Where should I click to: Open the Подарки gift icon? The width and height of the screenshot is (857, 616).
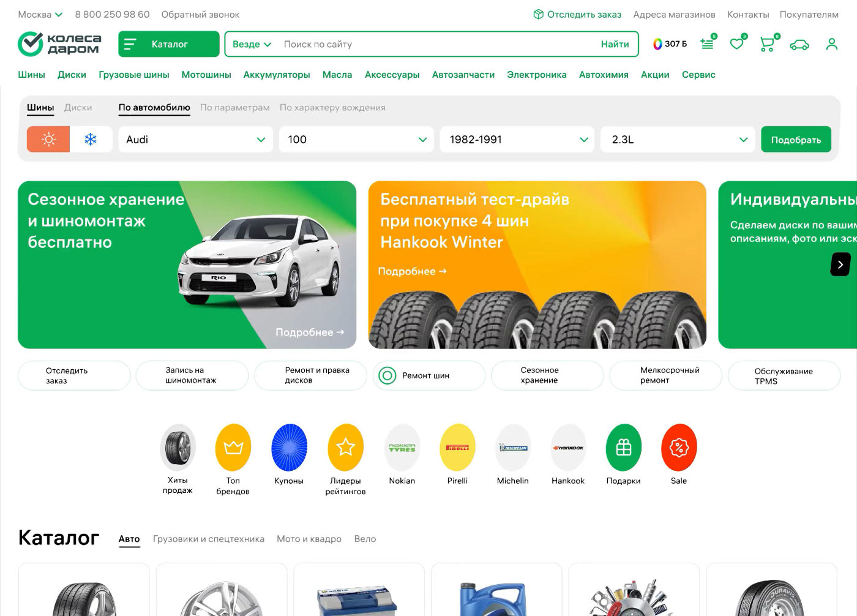623,448
